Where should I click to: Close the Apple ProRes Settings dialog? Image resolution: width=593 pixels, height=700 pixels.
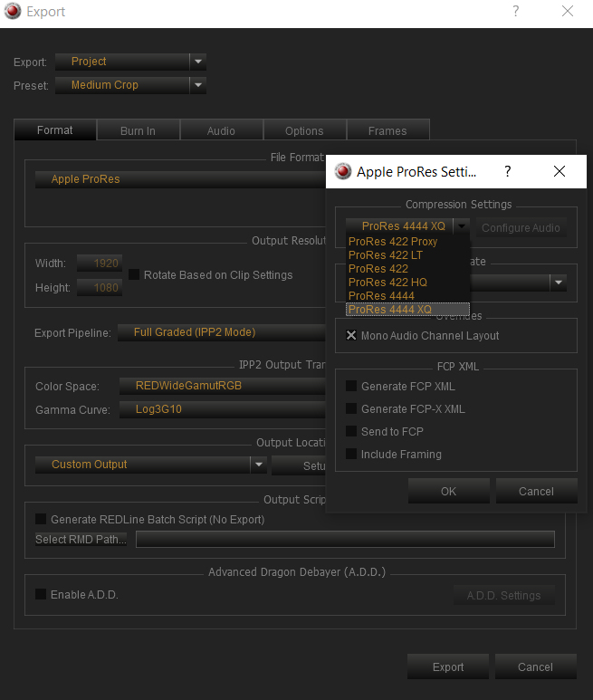click(560, 171)
